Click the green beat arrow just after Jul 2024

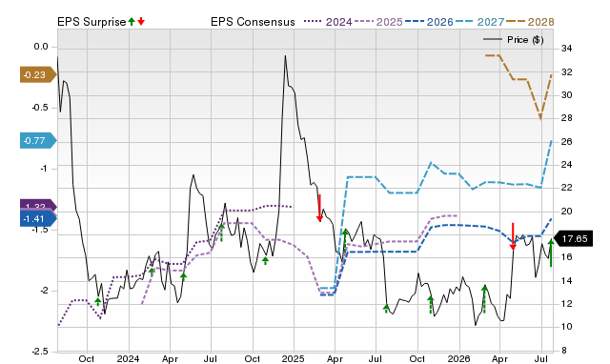click(x=221, y=233)
